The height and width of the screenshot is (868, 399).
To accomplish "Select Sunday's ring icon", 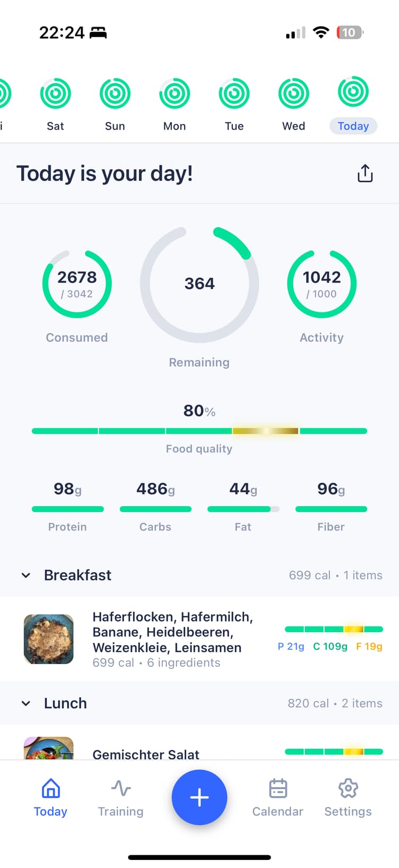I will pyautogui.click(x=115, y=94).
